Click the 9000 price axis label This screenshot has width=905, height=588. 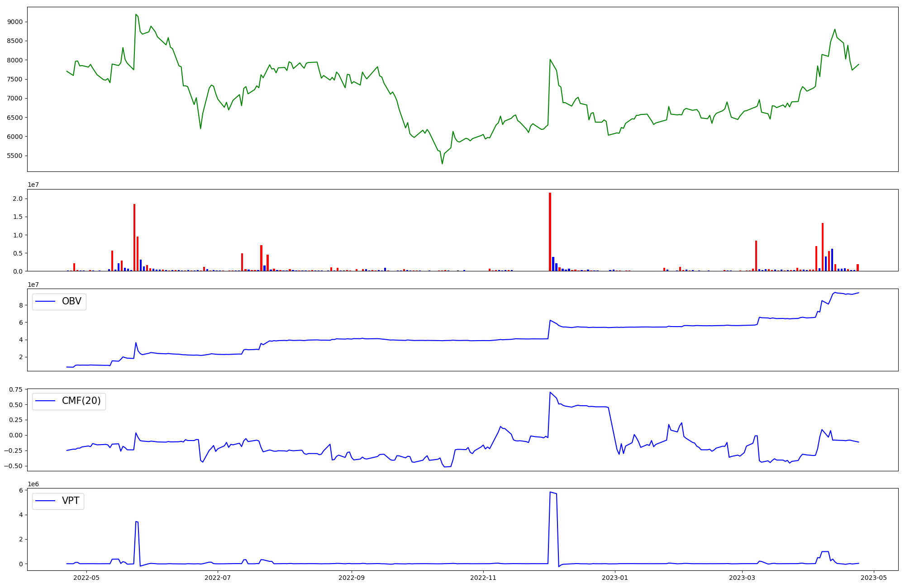coord(15,22)
